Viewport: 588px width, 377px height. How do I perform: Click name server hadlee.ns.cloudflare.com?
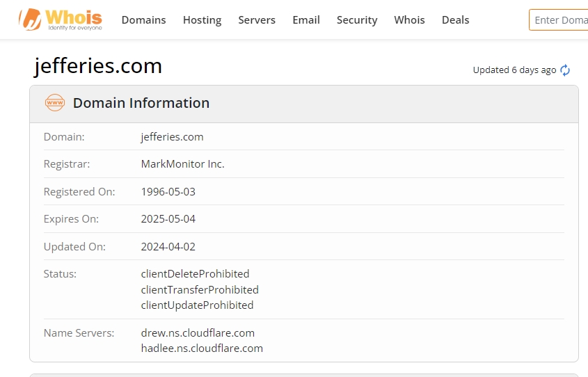[202, 348]
